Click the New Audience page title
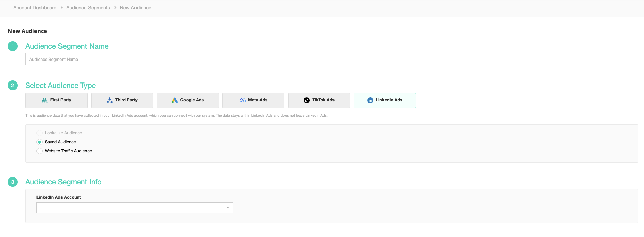This screenshot has width=644, height=237. click(27, 31)
